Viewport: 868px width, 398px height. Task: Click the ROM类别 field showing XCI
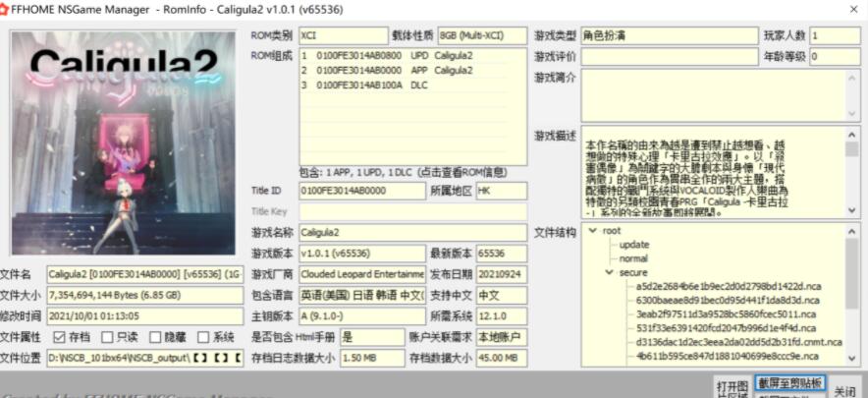344,35
